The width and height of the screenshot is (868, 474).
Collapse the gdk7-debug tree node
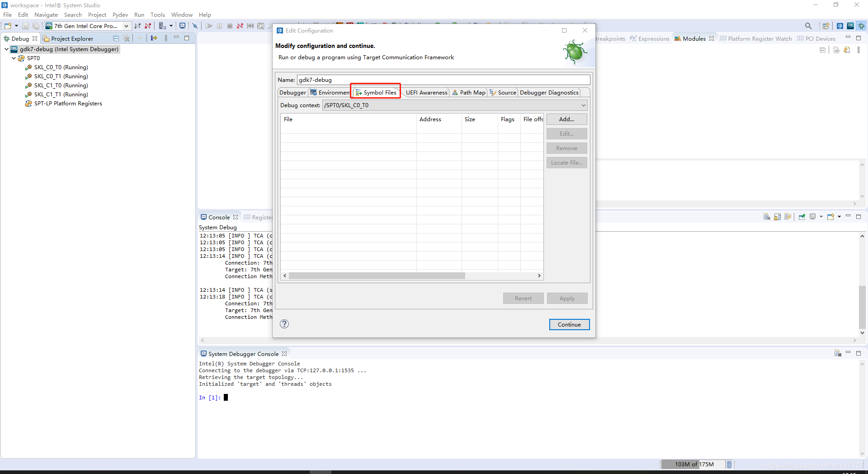6,49
